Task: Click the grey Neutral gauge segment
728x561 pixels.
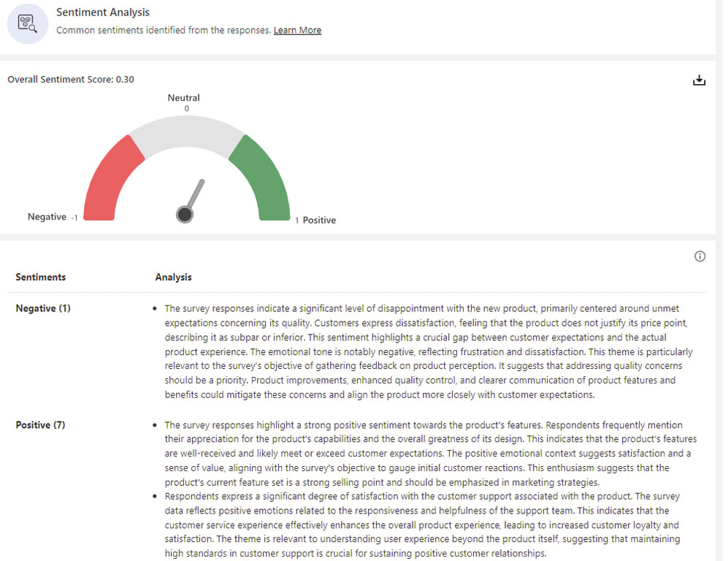Action: [x=186, y=134]
